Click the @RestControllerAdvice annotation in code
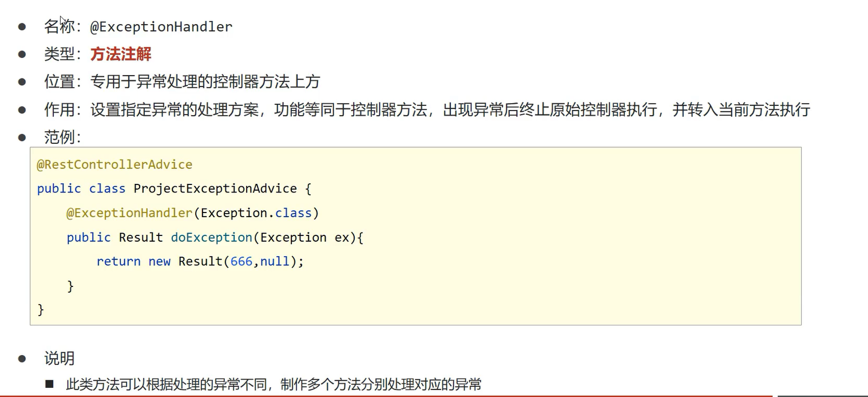This screenshot has height=397, width=868. [x=114, y=165]
